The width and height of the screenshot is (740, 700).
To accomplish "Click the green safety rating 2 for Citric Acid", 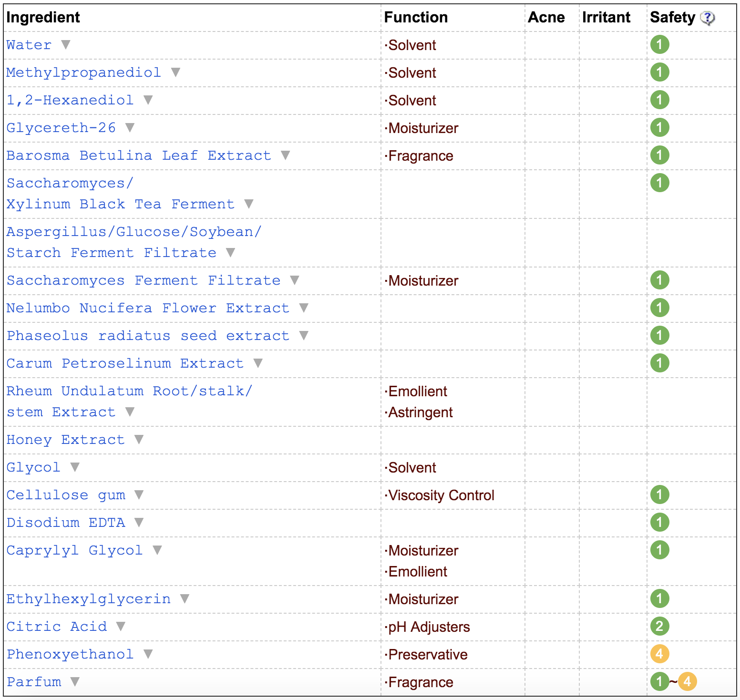I will coord(660,626).
